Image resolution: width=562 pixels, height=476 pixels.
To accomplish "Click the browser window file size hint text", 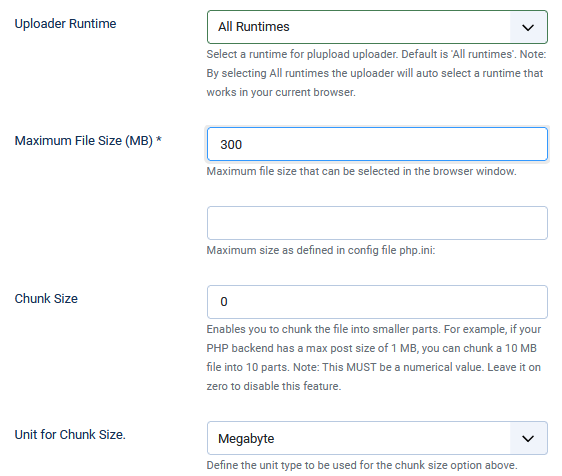I will tap(361, 171).
